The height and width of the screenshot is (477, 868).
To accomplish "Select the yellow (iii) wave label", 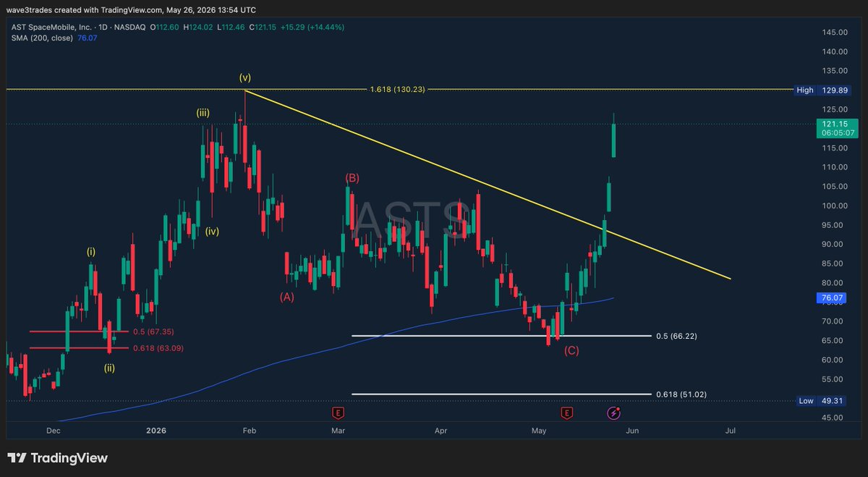I will 201,112.
